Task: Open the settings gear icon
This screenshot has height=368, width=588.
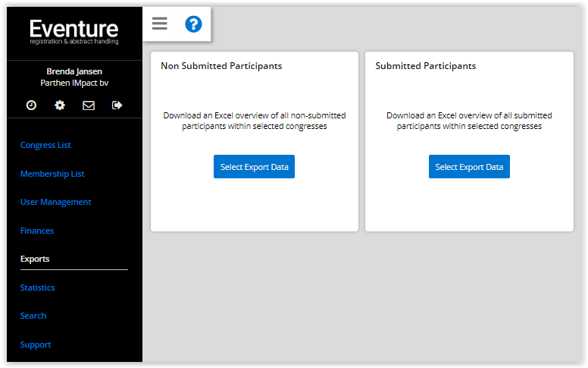Action: [x=60, y=105]
